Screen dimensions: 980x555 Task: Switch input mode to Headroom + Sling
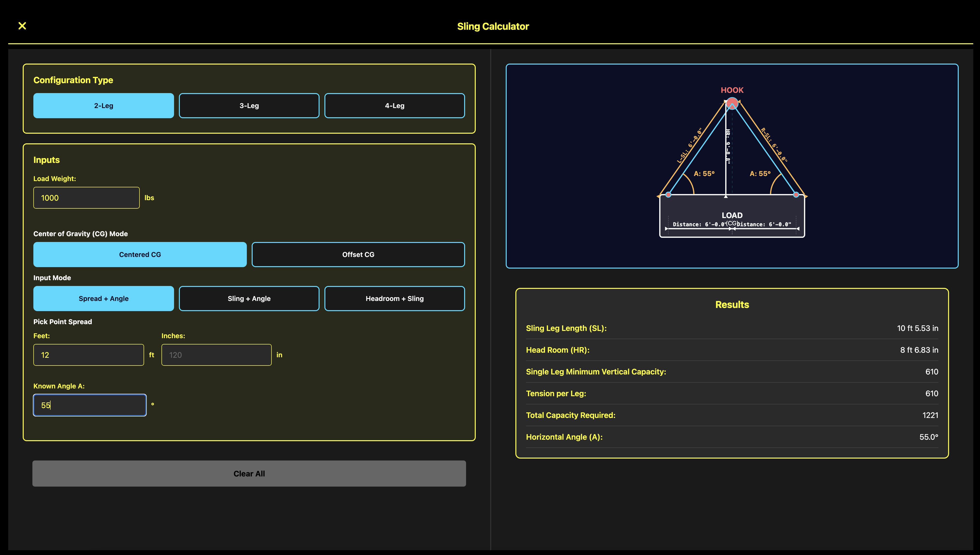(395, 299)
